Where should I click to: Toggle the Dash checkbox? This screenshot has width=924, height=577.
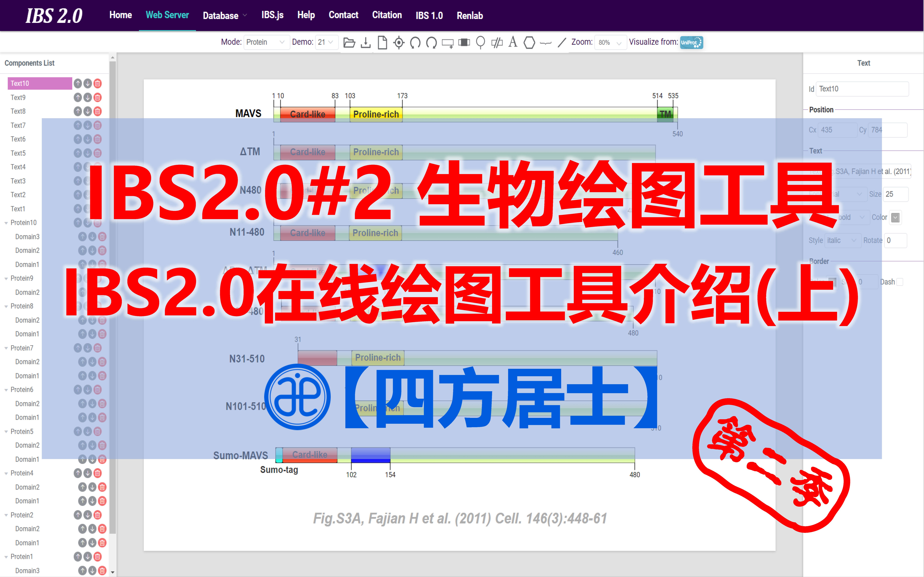pyautogui.click(x=900, y=282)
